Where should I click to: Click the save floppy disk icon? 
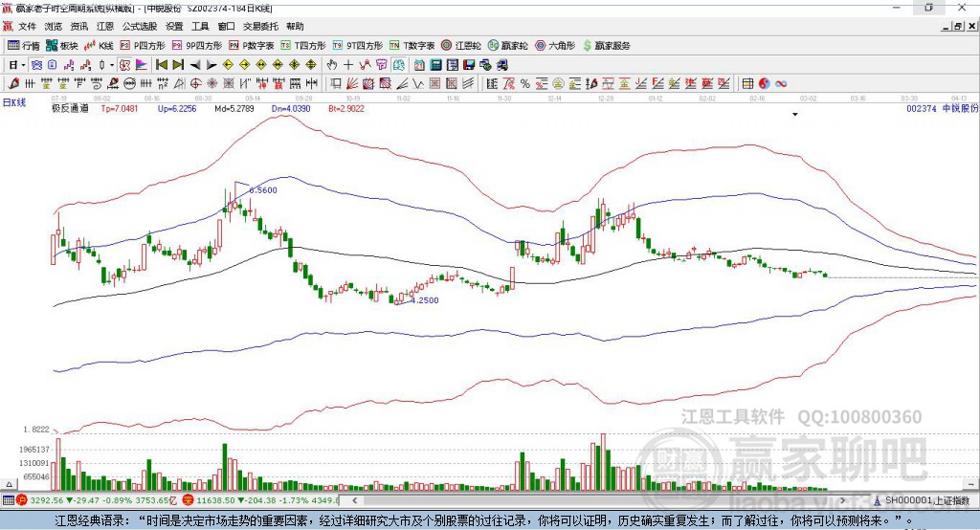point(469,65)
